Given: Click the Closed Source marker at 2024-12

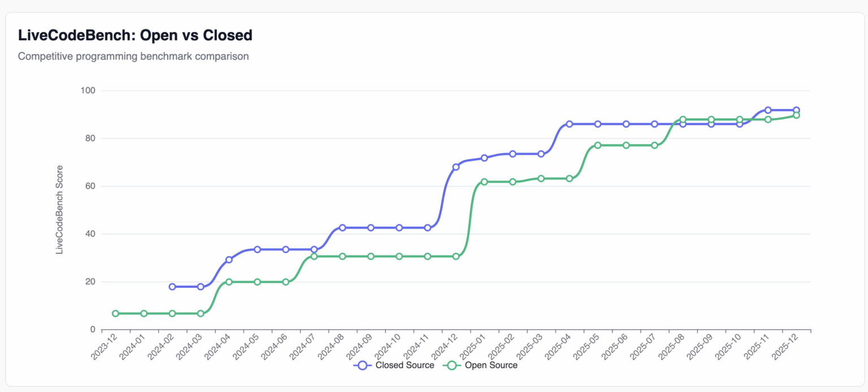Looking at the screenshot, I should coord(456,167).
